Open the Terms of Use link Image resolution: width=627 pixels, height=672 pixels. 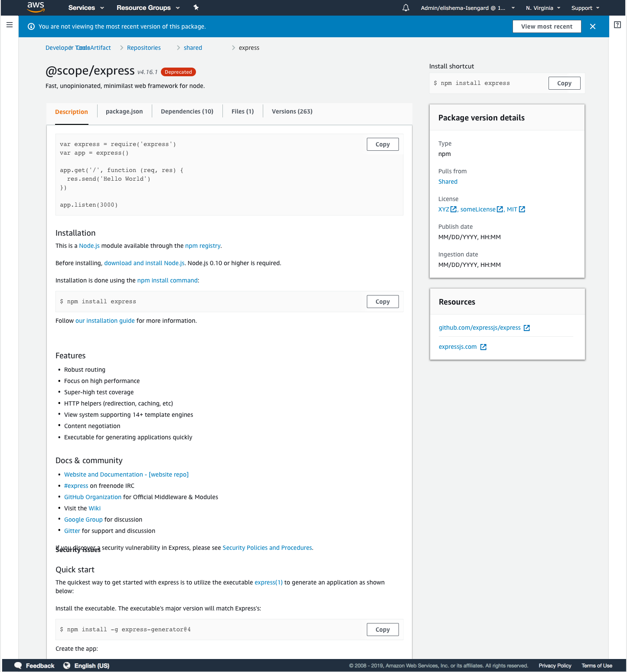[x=597, y=666]
